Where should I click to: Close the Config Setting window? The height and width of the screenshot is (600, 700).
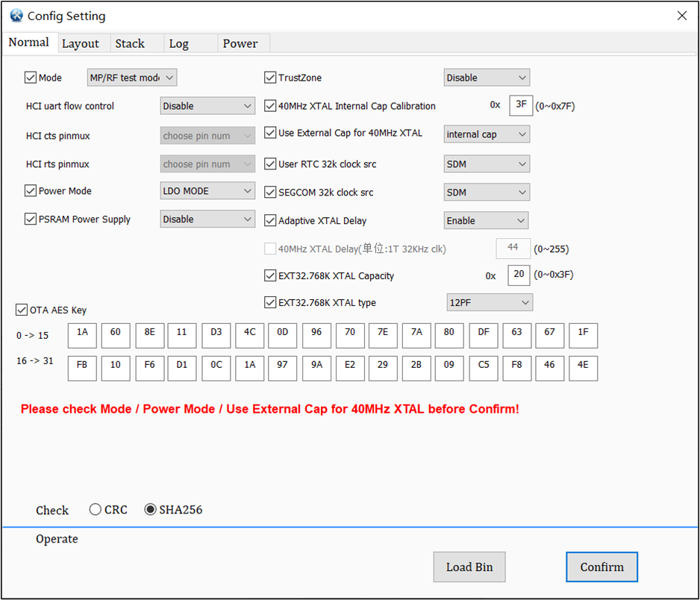tap(681, 16)
